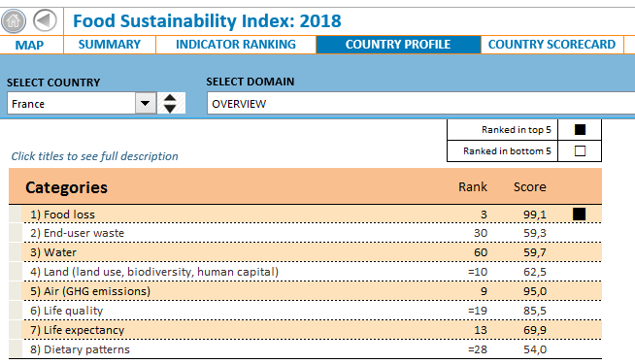Click the Dietary patterns category title

click(80, 349)
